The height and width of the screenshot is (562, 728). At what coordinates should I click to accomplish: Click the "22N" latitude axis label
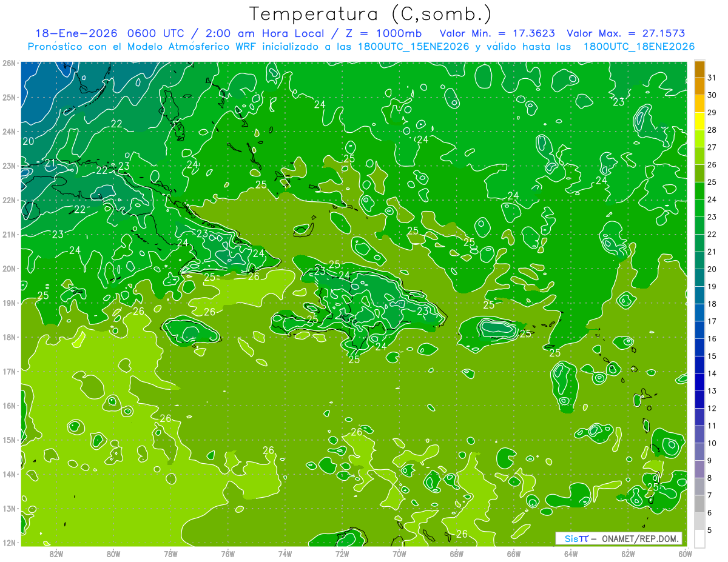click(8, 200)
